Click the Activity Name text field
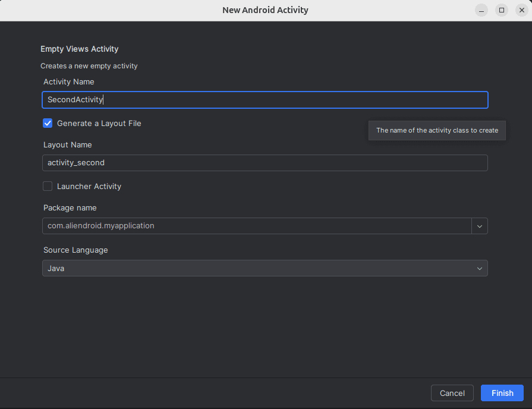Screen dimensions: 532x409 pos(265,100)
